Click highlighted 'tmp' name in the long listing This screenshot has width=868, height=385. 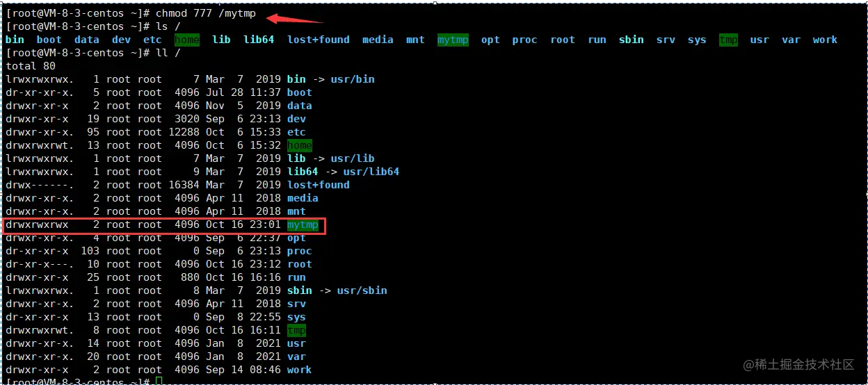296,330
